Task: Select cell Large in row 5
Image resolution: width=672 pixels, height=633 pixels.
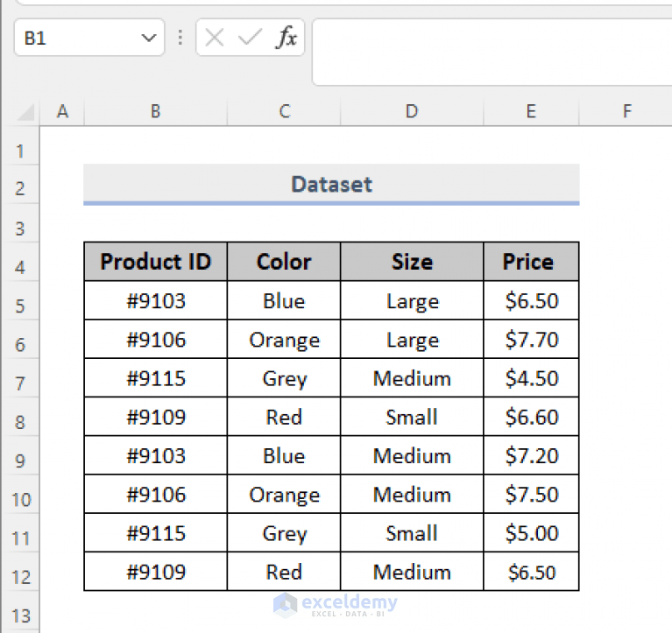Action: click(x=412, y=300)
